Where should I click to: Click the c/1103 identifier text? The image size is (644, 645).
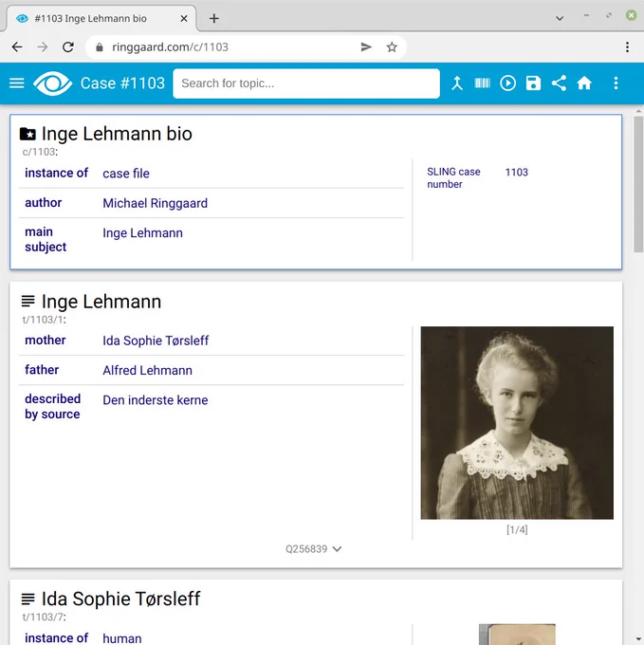click(x=40, y=152)
